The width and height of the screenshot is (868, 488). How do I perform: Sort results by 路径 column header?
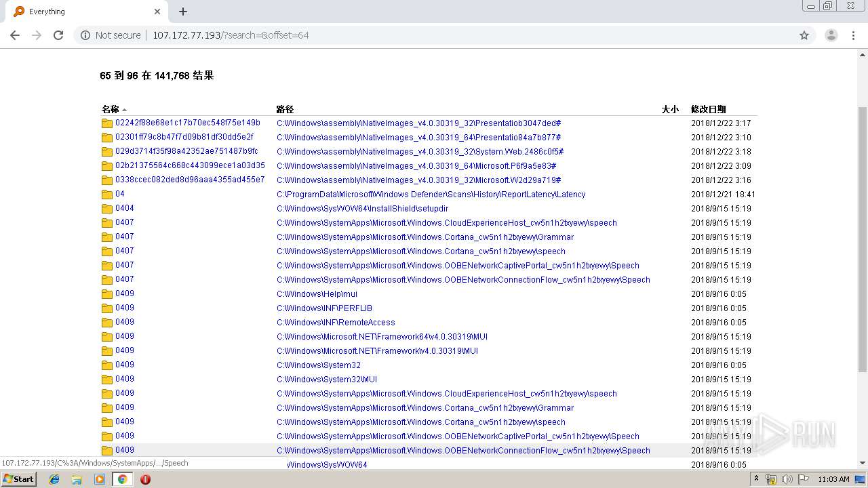tap(285, 109)
